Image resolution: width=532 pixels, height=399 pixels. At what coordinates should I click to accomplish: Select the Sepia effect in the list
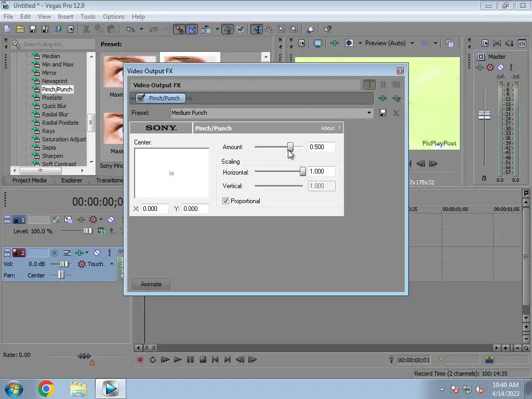click(x=49, y=148)
